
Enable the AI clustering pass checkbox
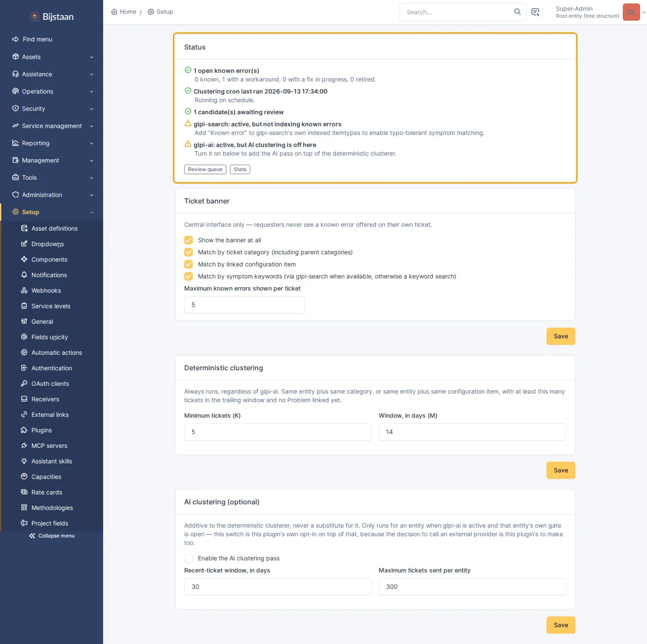coord(188,558)
